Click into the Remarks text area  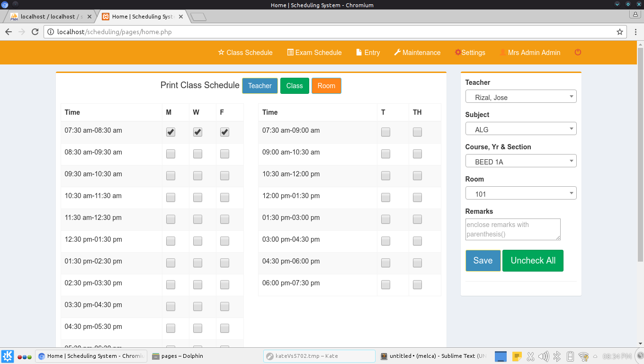click(513, 229)
